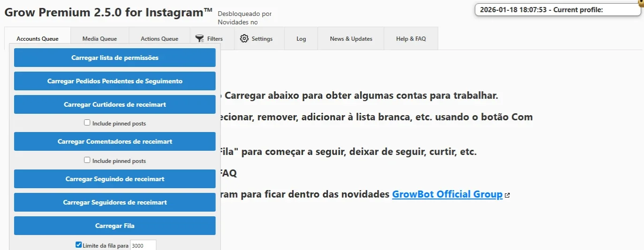
Task: Click the Carregar Fila button
Action: click(x=115, y=226)
